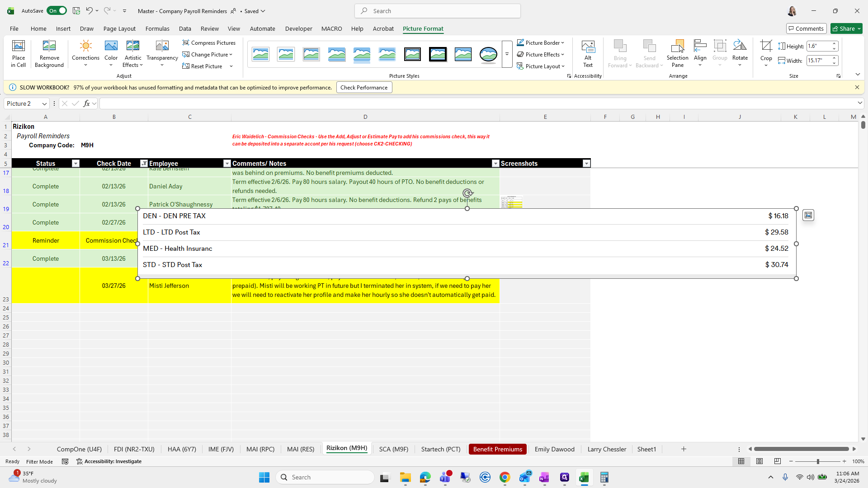
Task: Click the Crop tool icon
Action: [766, 46]
